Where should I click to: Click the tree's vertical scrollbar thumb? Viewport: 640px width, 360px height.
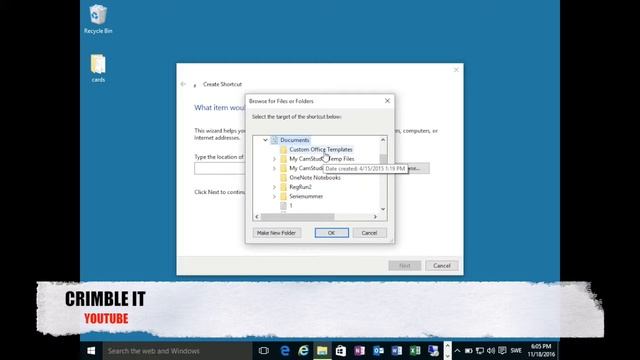coord(383,159)
